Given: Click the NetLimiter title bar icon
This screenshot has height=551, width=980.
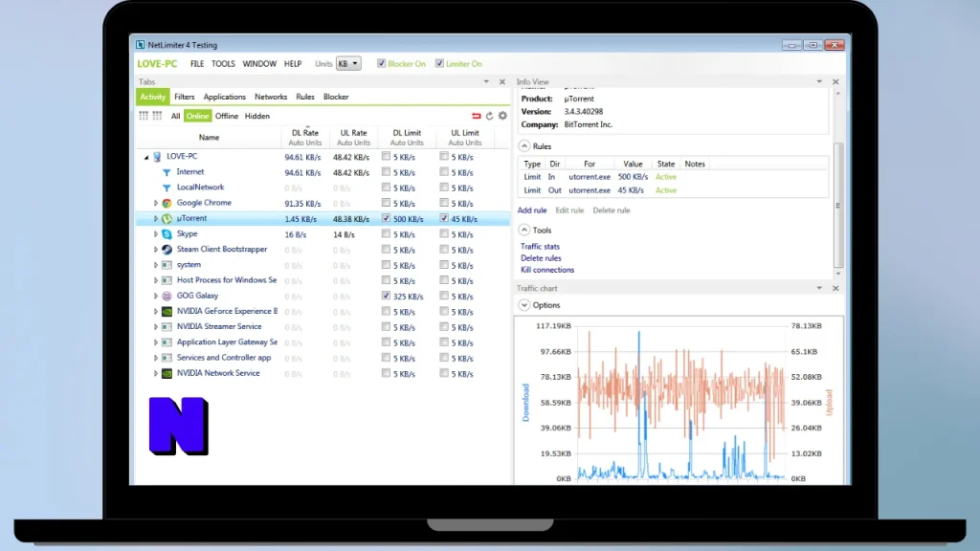Looking at the screenshot, I should click(x=140, y=45).
